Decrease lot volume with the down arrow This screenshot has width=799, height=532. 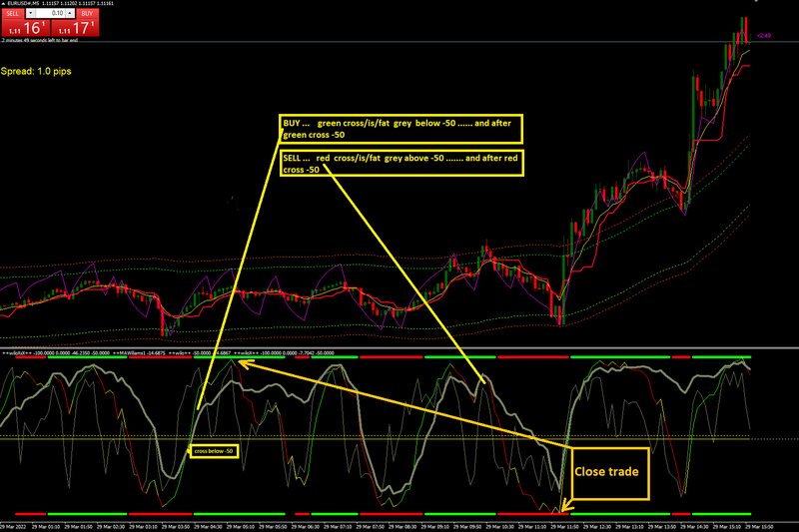[31, 13]
